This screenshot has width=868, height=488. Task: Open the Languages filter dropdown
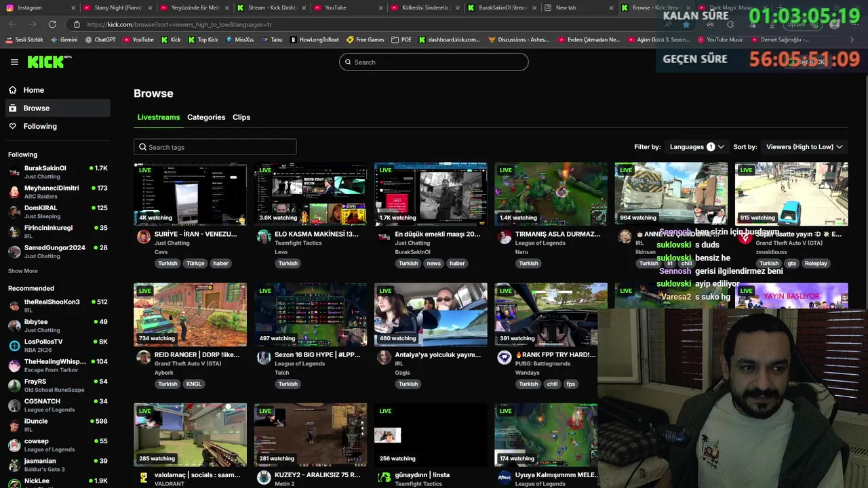click(x=697, y=147)
